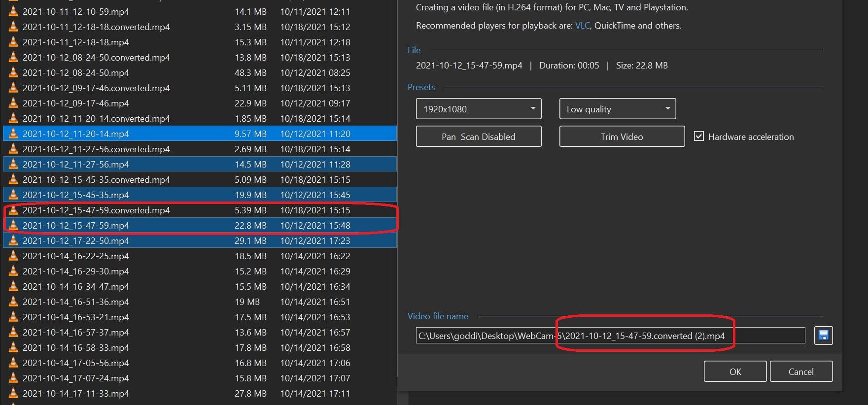Image resolution: width=868 pixels, height=405 pixels.
Task: Confirm conversion with OK button
Action: click(x=735, y=371)
